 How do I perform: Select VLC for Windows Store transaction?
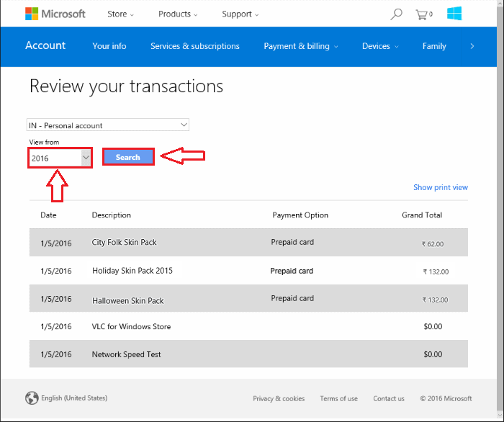[x=248, y=326]
